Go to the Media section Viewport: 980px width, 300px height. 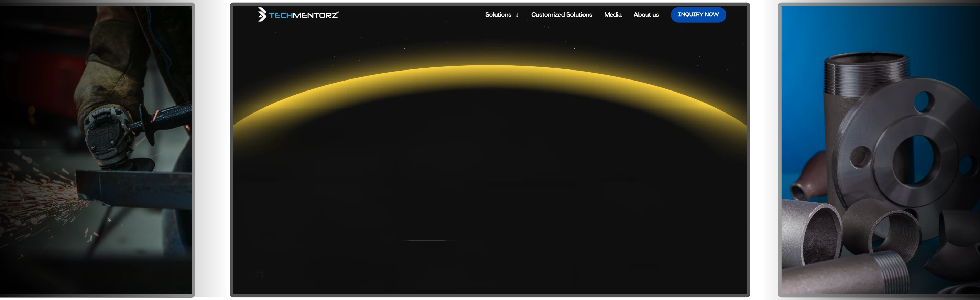(x=612, y=14)
